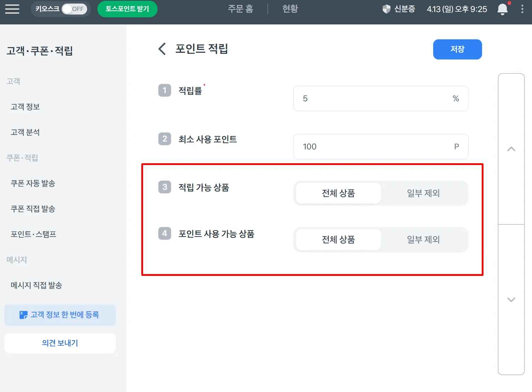532x392 pixels.
Task: Toggle the 키오스크 OFF switch
Action: [x=74, y=9]
